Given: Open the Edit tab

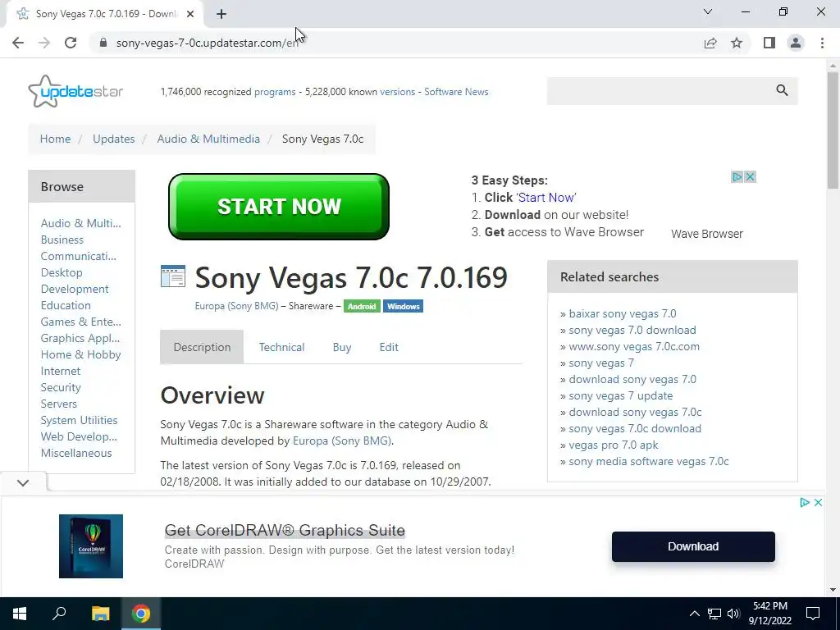Looking at the screenshot, I should tap(389, 347).
